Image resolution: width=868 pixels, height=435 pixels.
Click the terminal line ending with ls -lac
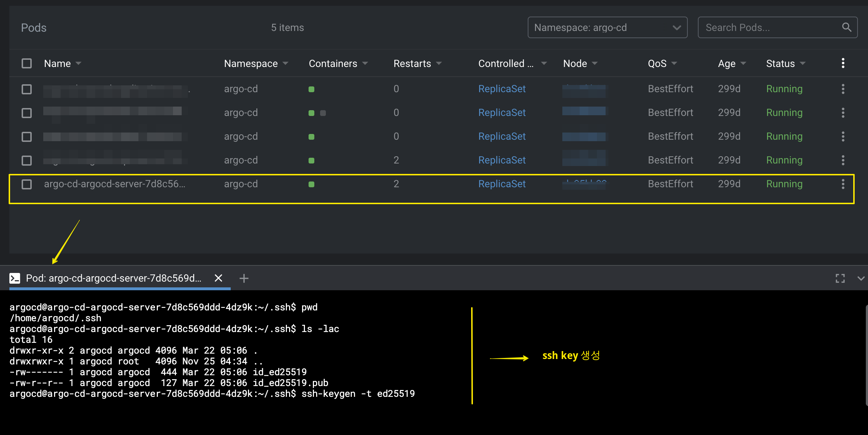pyautogui.click(x=174, y=329)
